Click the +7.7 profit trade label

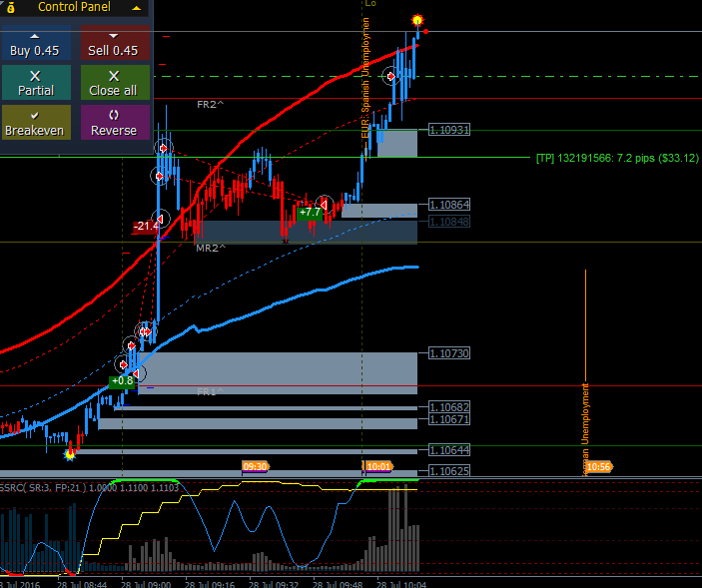[310, 213]
